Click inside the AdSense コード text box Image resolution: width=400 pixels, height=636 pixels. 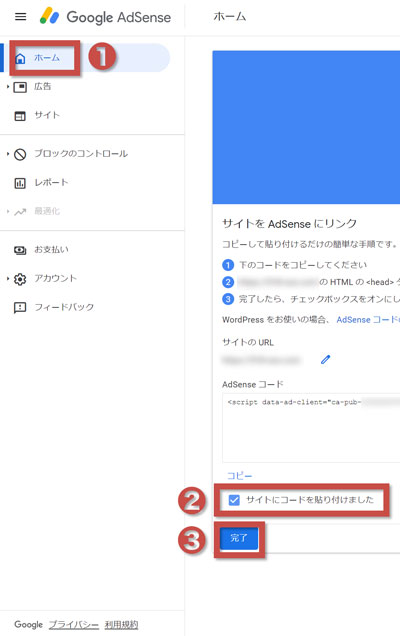coord(311,428)
